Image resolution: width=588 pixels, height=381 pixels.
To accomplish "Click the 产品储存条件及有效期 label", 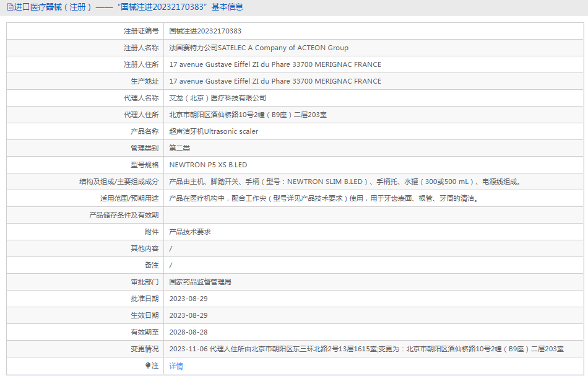I will 124,215.
